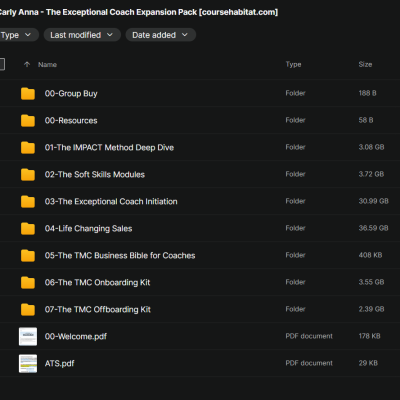Click folder icon for 07-The TMC Offboarding Kit
This screenshot has width=400, height=400.
click(28, 310)
